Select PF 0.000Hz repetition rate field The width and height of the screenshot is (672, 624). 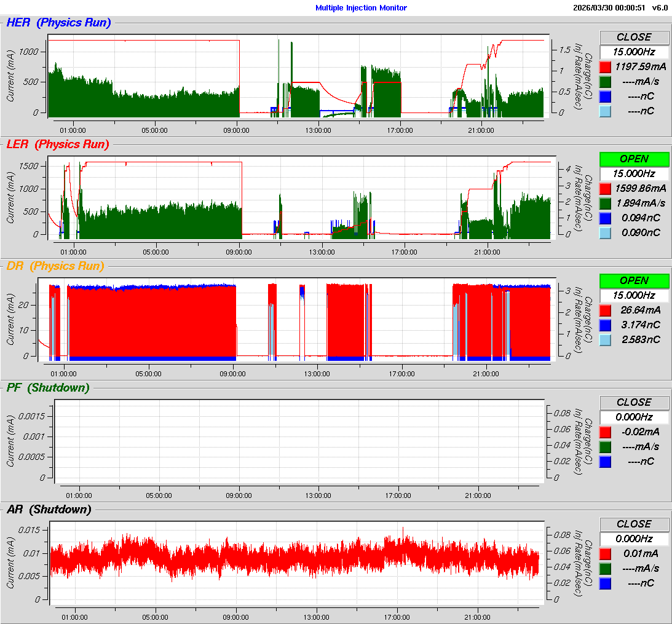634,417
